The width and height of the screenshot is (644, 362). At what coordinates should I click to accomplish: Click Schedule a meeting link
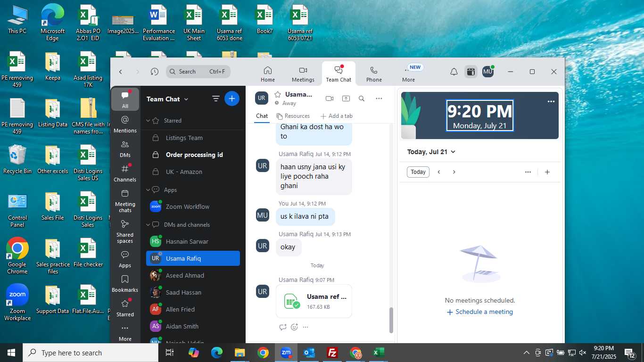coord(480,312)
